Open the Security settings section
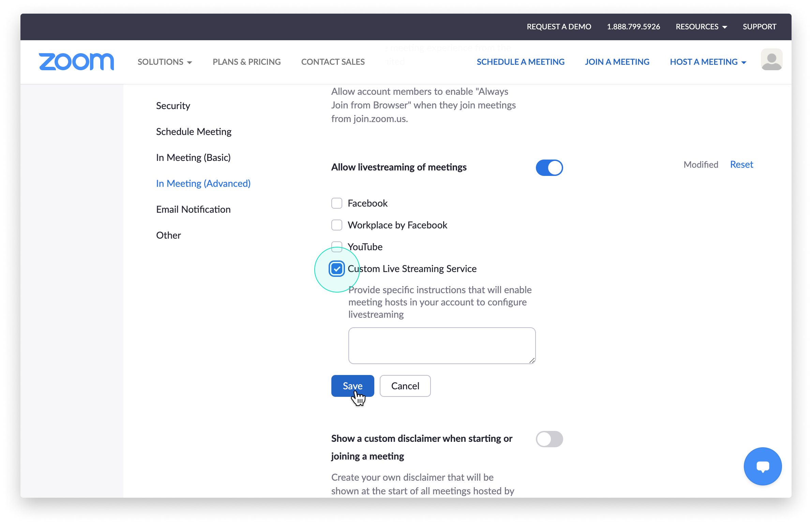This screenshot has width=812, height=525. [x=173, y=106]
